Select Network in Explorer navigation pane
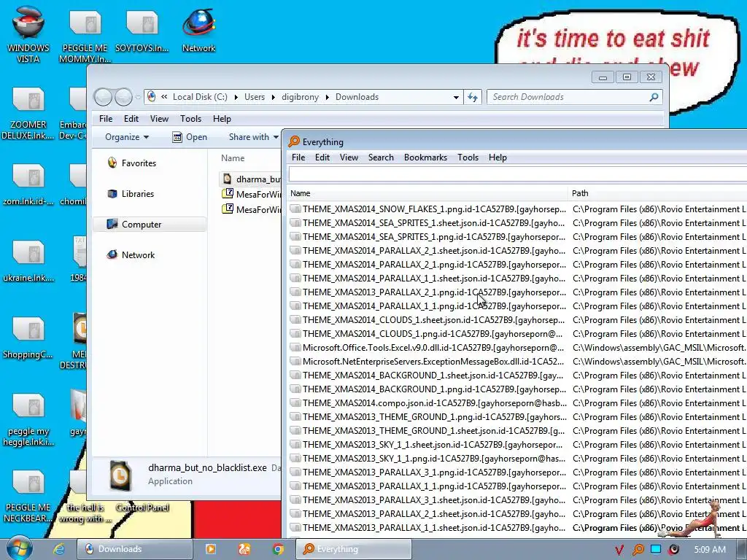This screenshot has height=560, width=747. coord(138,254)
